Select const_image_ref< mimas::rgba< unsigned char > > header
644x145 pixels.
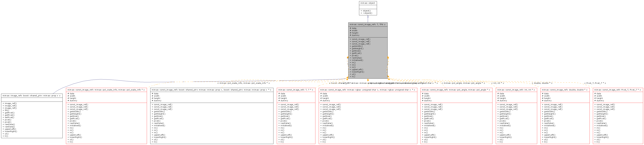pos(368,90)
